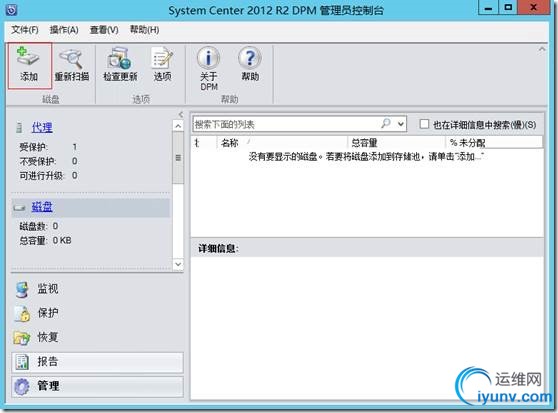Click the DPM app icon in title bar

pyautogui.click(x=11, y=10)
